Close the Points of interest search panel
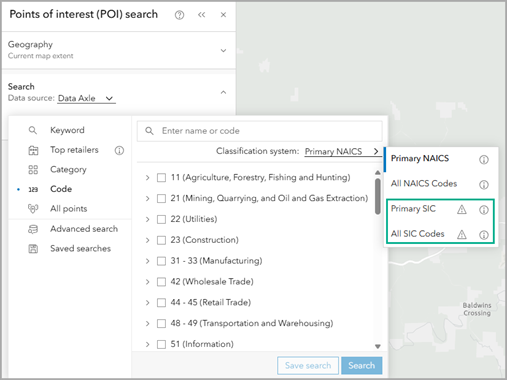 [223, 15]
